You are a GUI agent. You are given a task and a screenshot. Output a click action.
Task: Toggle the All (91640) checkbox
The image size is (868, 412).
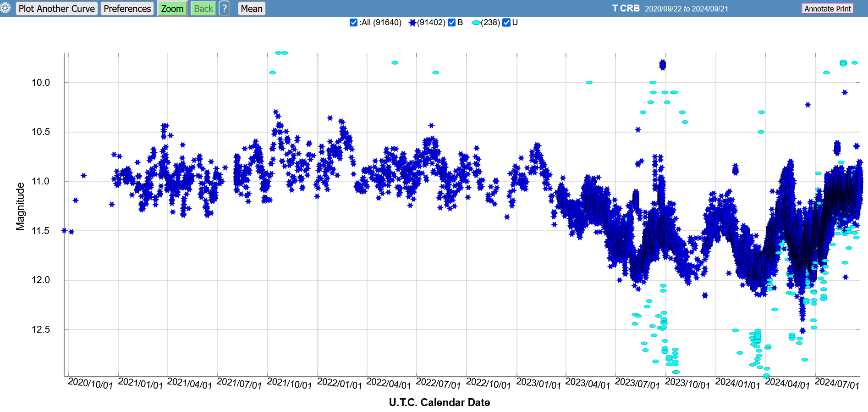point(353,22)
